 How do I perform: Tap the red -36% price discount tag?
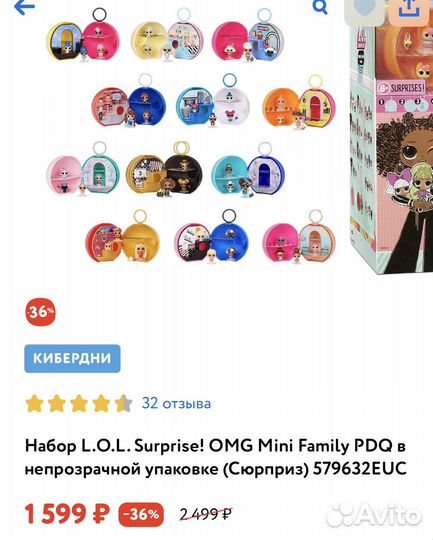click(141, 515)
